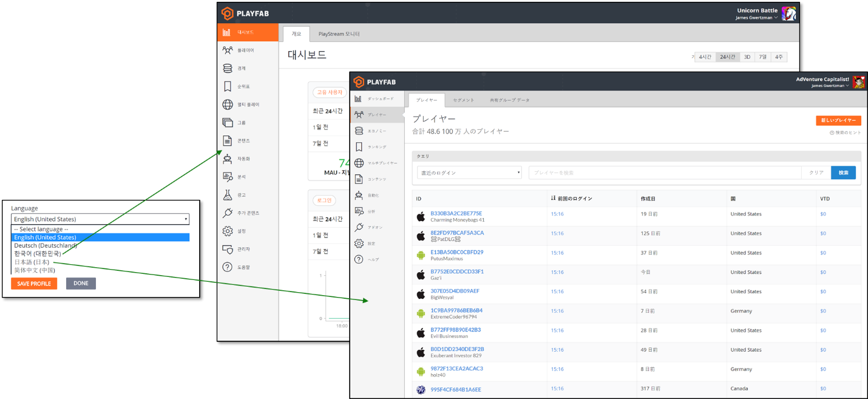868x399 pixels.
Task: Switch to the セグメント tab
Action: click(464, 100)
